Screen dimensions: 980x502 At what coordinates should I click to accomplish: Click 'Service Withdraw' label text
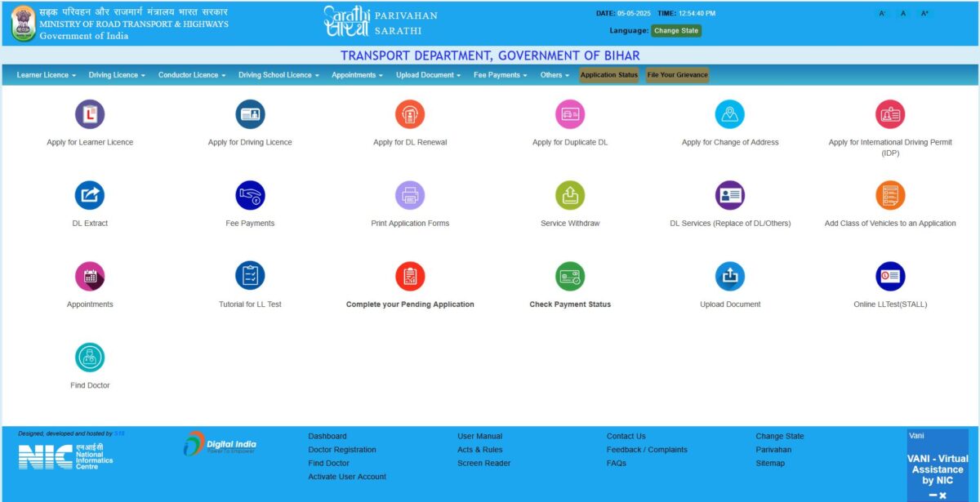570,224
